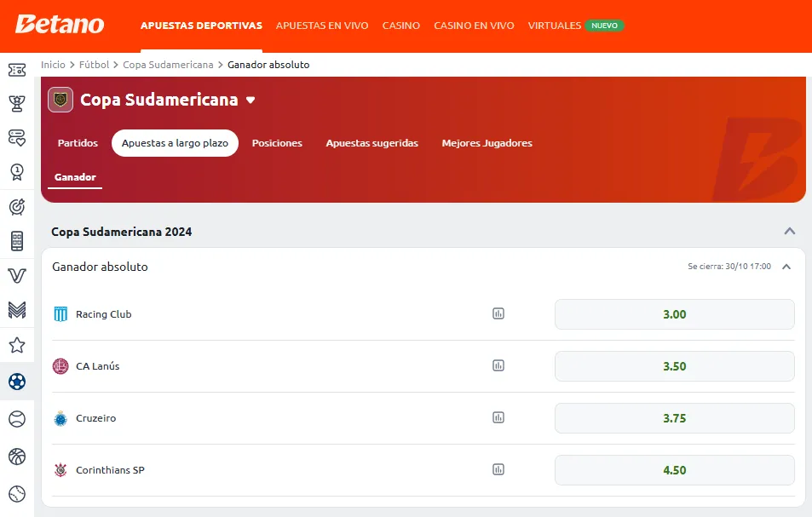
Task: Open Cruzeiro statistics chart icon
Action: [x=498, y=417]
